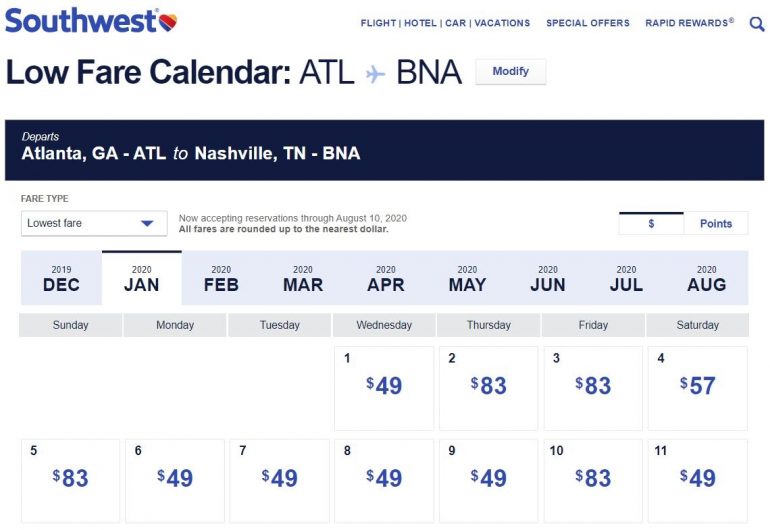Select the 2019 DEC month tab
Image resolution: width=770 pixels, height=530 pixels.
(x=61, y=278)
